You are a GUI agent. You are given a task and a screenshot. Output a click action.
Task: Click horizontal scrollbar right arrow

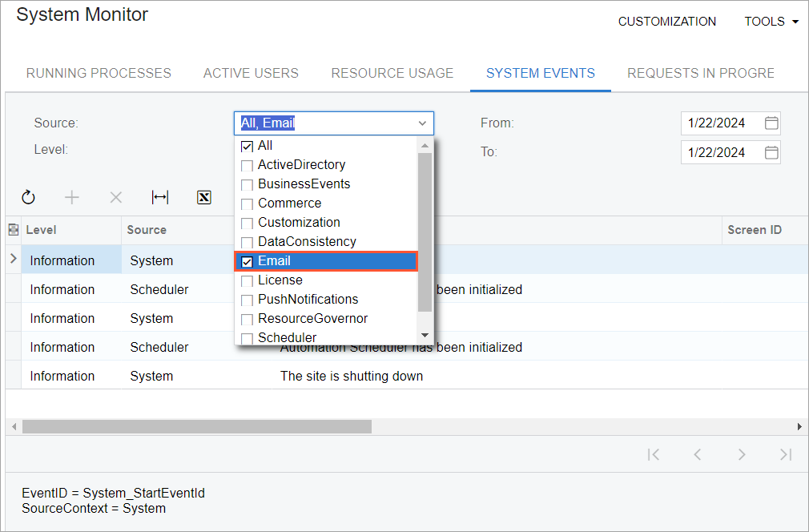point(799,427)
